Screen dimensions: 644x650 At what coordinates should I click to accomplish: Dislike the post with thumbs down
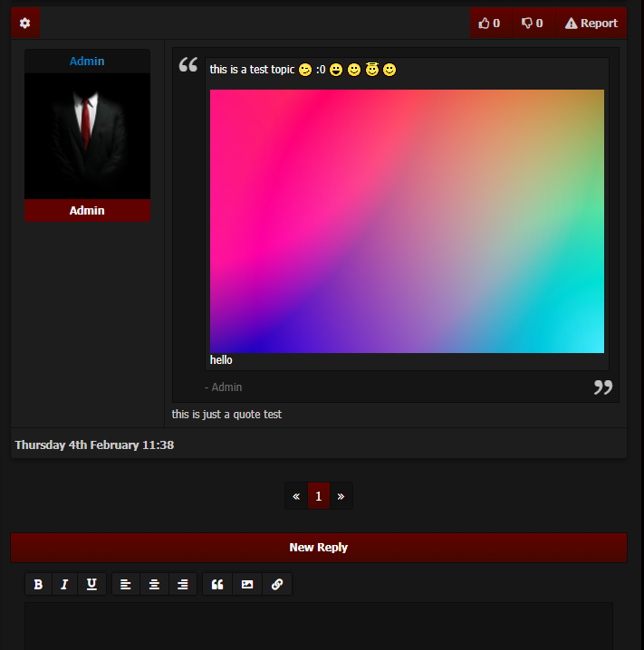(533, 23)
